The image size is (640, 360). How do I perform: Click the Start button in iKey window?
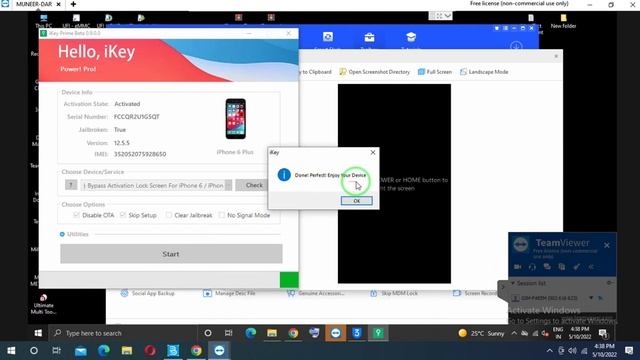[171, 254]
